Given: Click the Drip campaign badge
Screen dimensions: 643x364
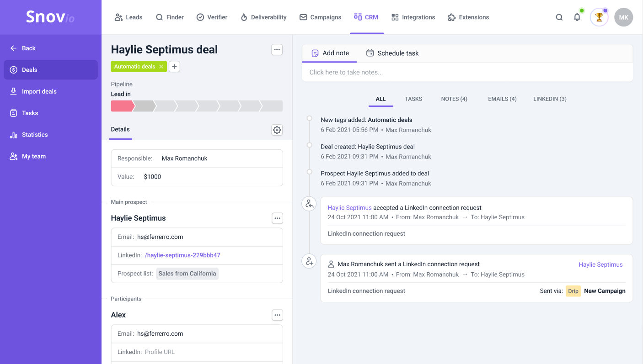Looking at the screenshot, I should click(x=573, y=291).
